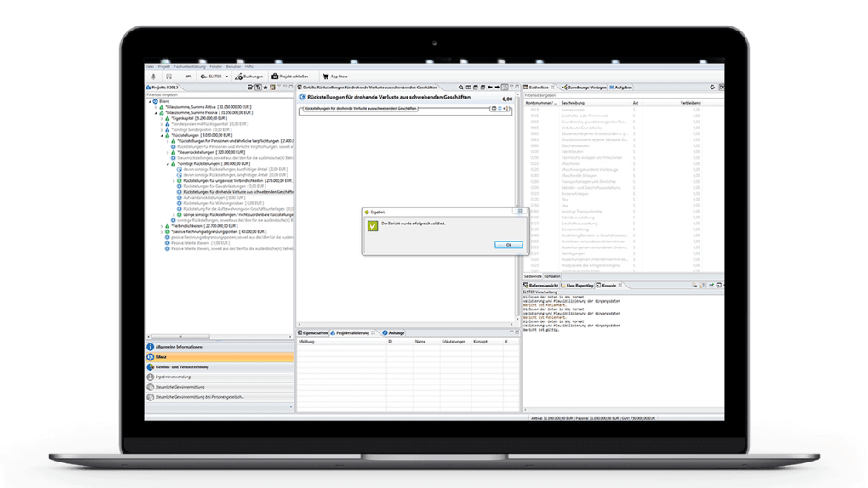
Task: Click the back arrow beside the Rückstellungen heading
Action: coord(302,99)
